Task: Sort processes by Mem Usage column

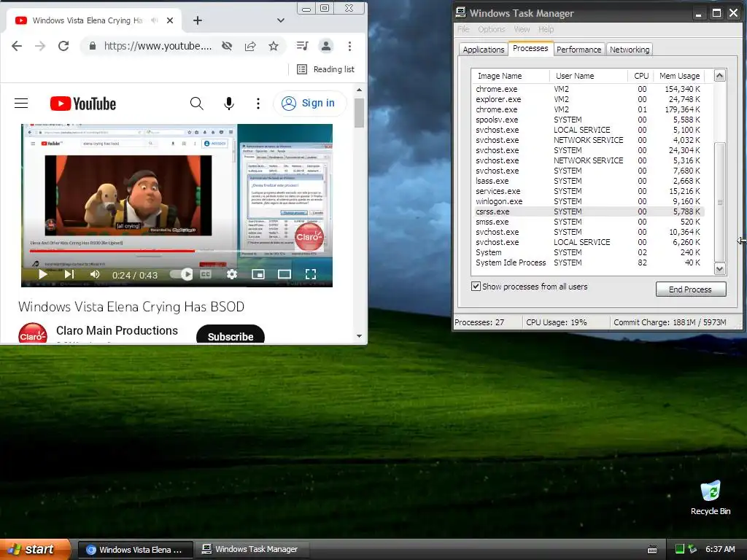Action: (x=679, y=76)
